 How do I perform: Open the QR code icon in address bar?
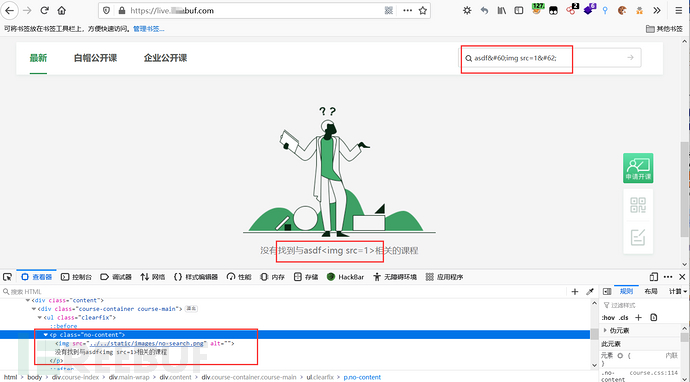click(x=389, y=11)
